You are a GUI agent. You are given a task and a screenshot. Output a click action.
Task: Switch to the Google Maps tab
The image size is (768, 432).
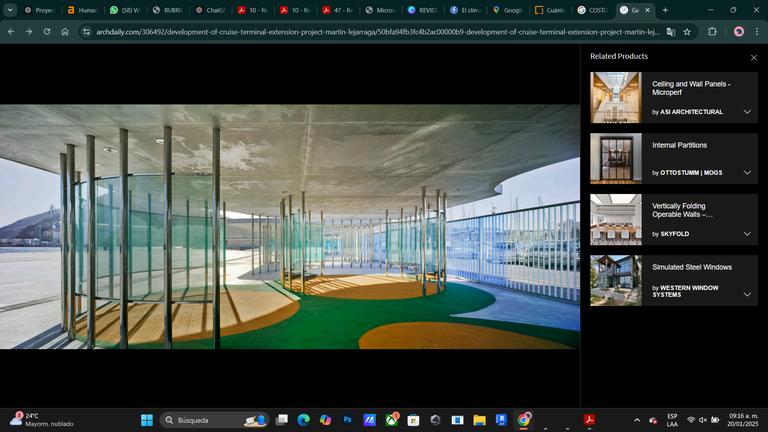(507, 10)
